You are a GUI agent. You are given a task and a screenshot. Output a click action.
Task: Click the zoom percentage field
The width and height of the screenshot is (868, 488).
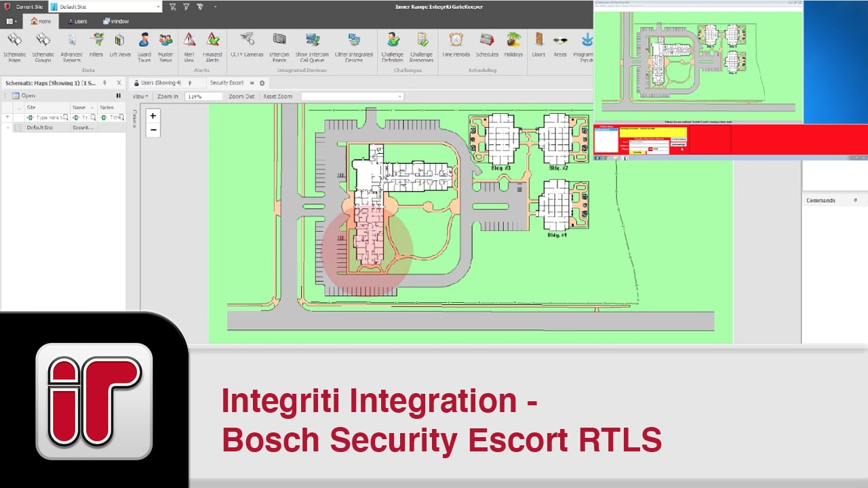coord(203,96)
